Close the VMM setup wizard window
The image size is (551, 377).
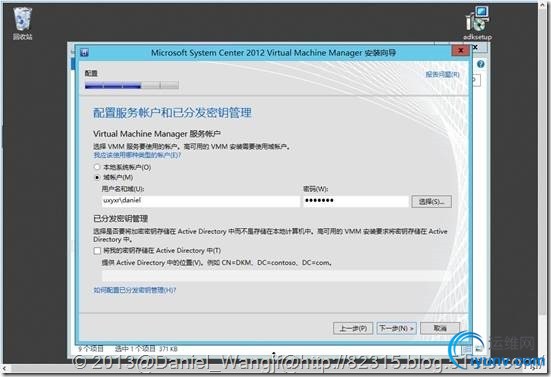click(x=460, y=51)
